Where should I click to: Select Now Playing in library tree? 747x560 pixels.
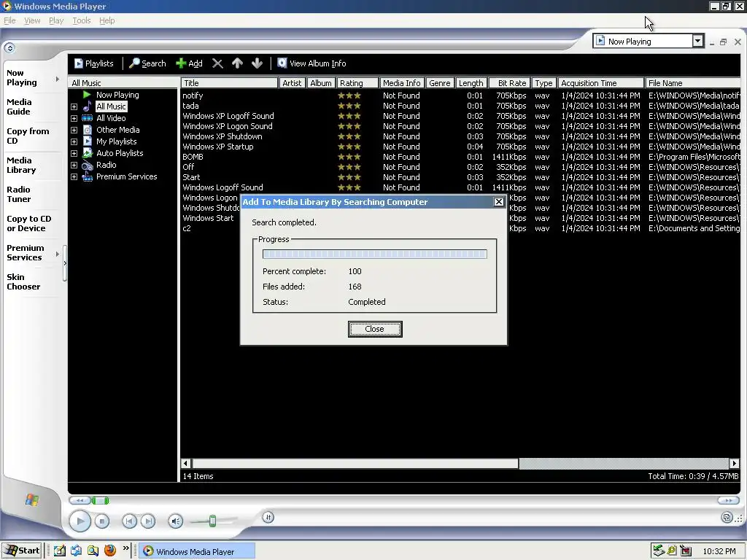click(x=117, y=95)
